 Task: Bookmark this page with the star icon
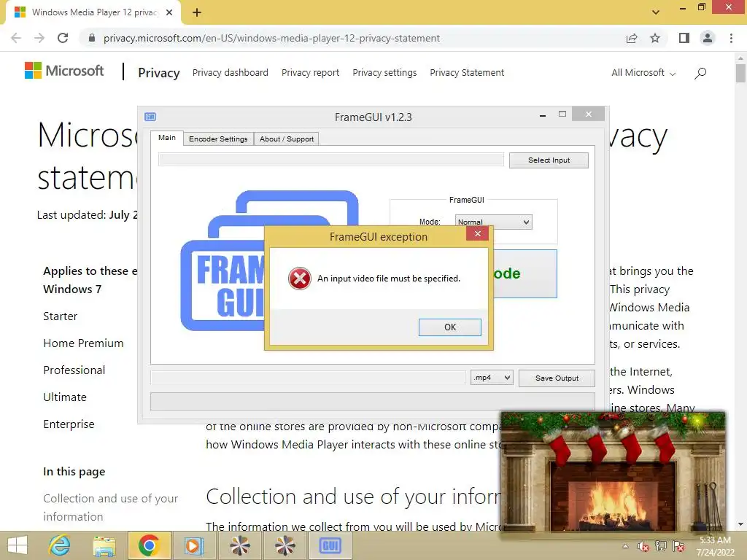655,38
